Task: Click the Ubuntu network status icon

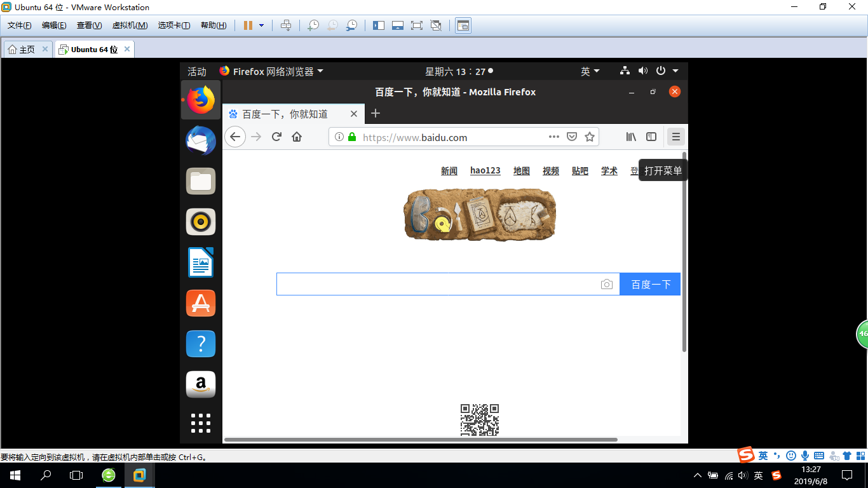Action: click(625, 71)
